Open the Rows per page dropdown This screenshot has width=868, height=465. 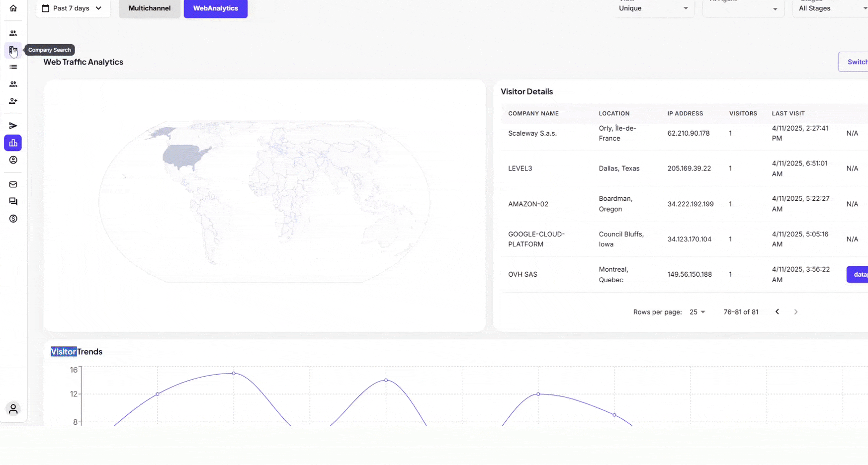[x=697, y=312]
